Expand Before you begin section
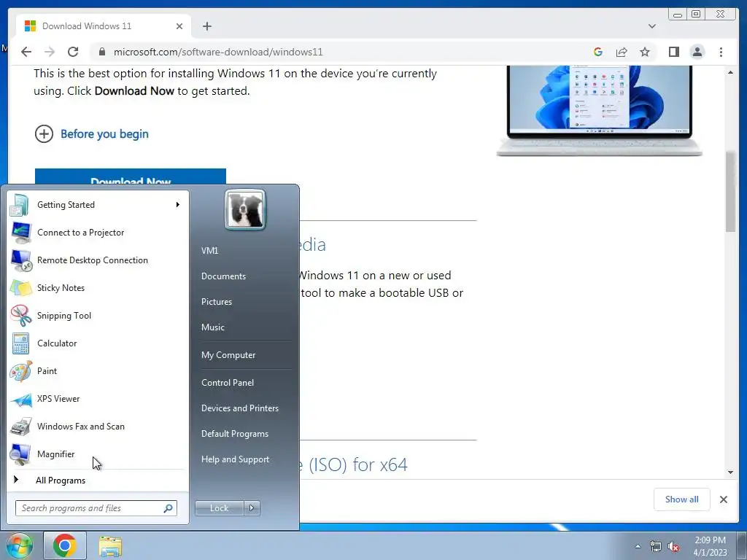 coord(91,134)
